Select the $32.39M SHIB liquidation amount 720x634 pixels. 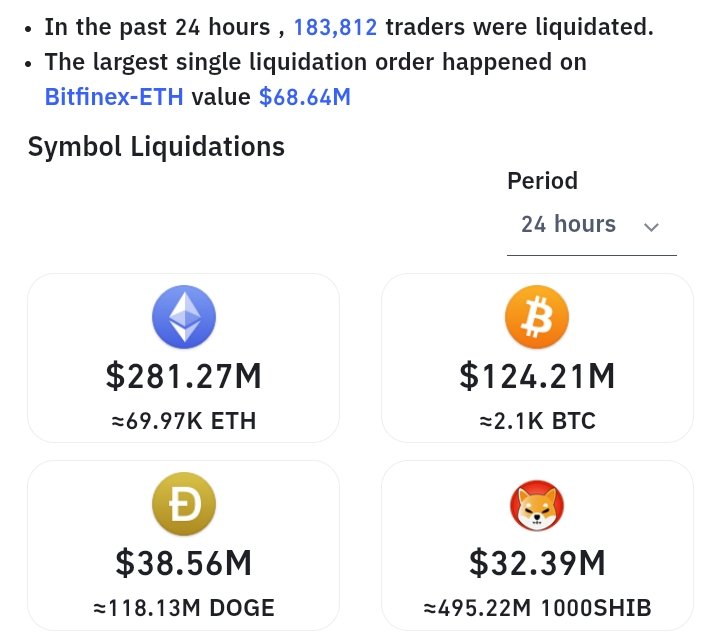click(x=537, y=564)
